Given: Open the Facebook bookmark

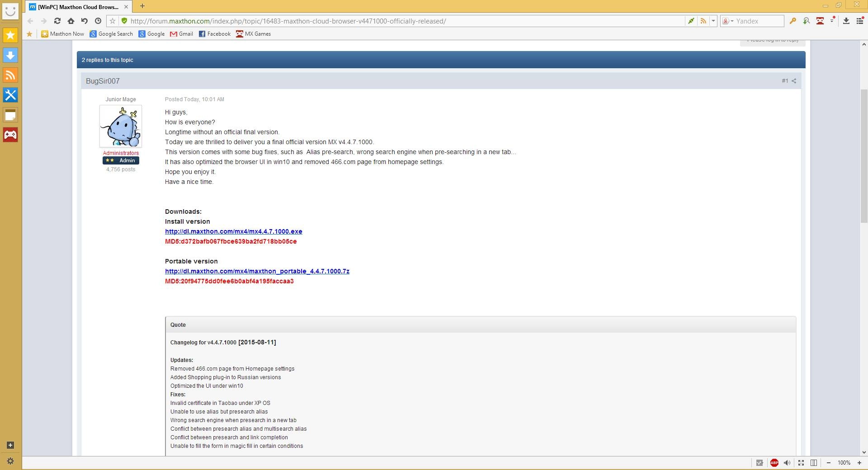Looking at the screenshot, I should click(215, 34).
